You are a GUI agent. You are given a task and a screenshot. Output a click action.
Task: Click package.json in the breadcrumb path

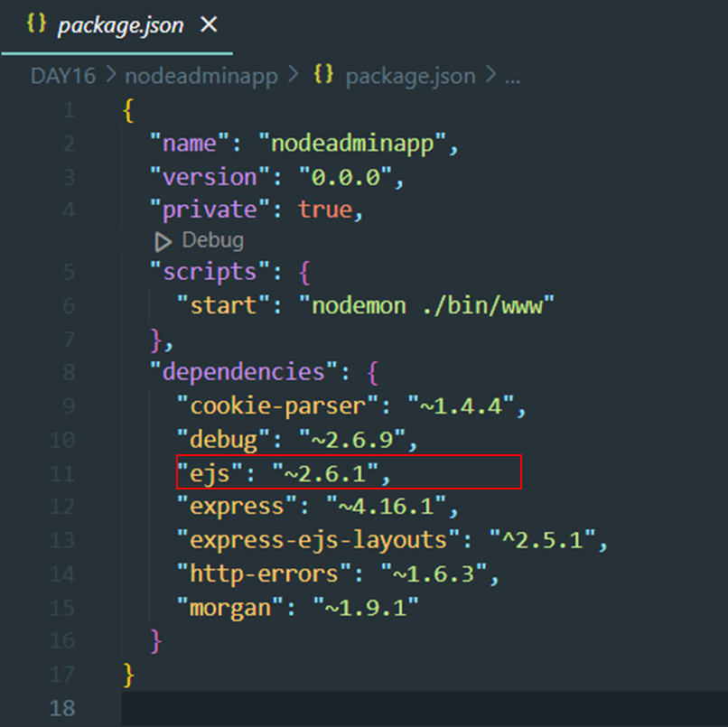410,77
